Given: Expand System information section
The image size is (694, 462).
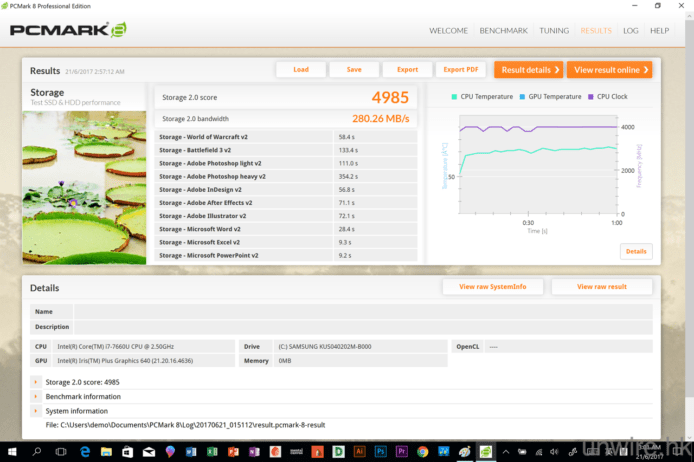Looking at the screenshot, I should [37, 410].
